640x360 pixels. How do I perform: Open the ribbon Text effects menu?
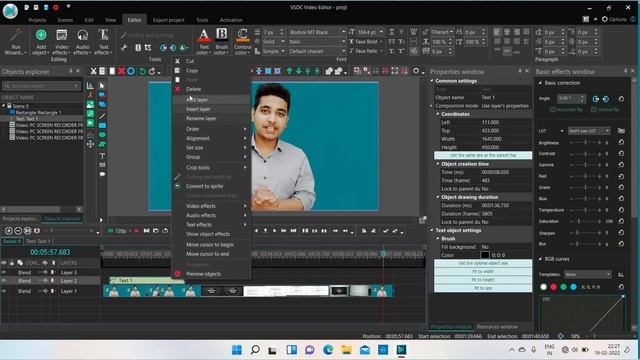pyautogui.click(x=103, y=42)
